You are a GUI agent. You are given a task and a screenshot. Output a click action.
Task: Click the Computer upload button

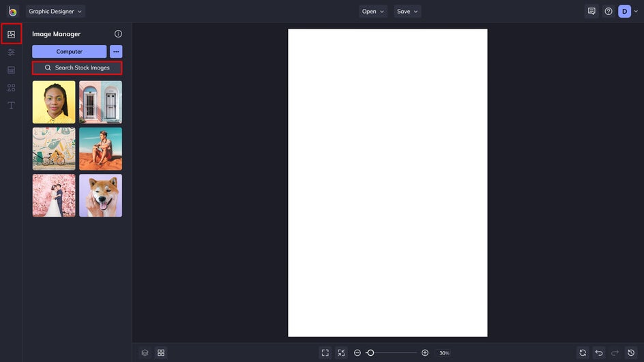tap(69, 51)
